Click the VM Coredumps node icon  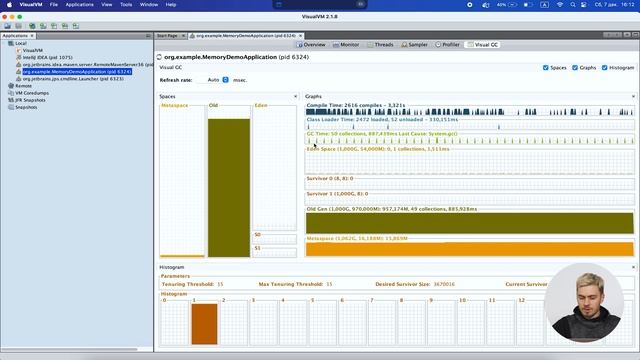pyautogui.click(x=11, y=93)
